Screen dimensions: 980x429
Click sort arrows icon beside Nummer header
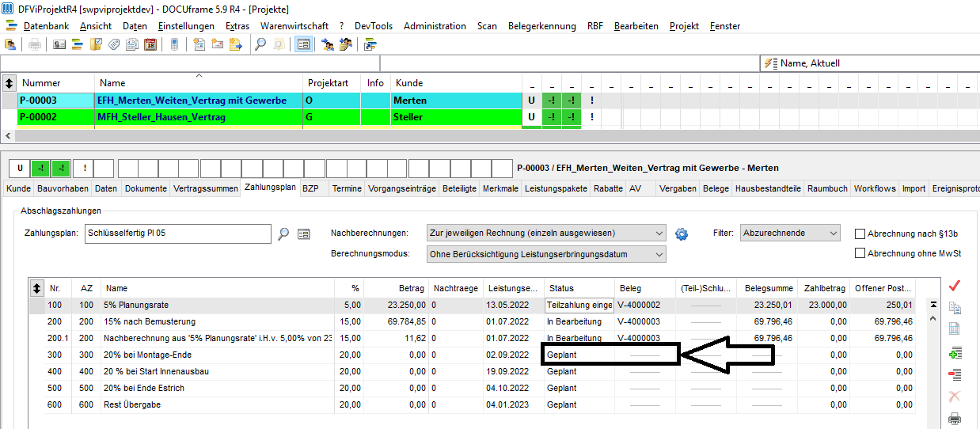(x=9, y=82)
